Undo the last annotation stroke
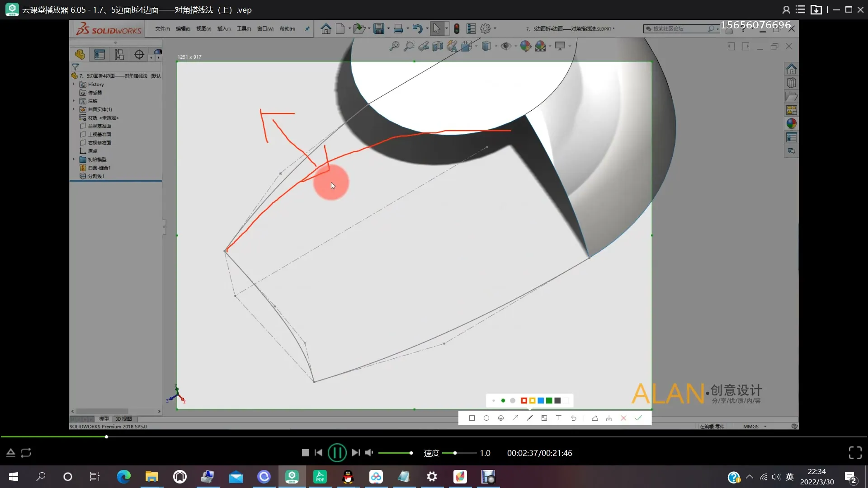This screenshot has height=488, width=868. tap(573, 418)
